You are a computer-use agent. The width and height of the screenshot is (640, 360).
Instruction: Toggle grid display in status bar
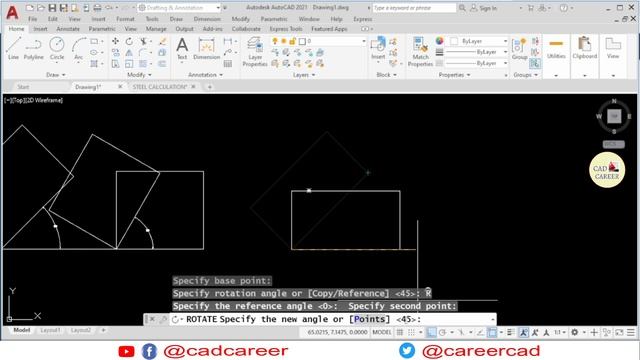(400, 333)
